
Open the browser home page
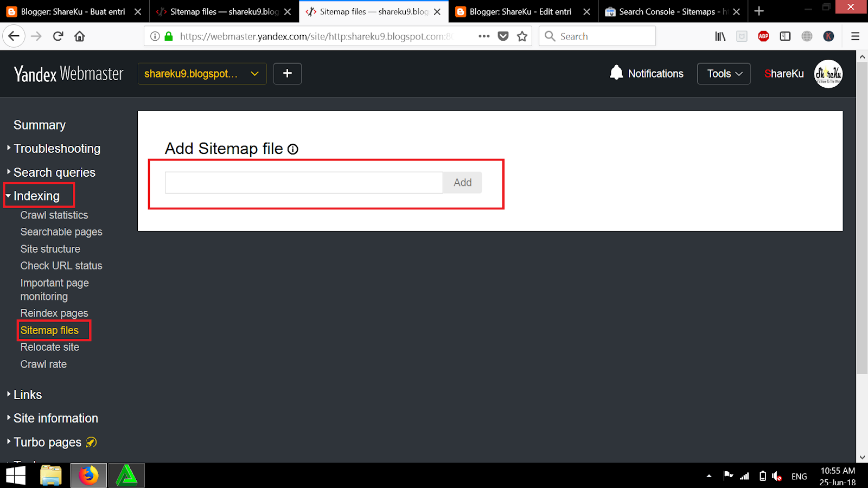pyautogui.click(x=80, y=36)
